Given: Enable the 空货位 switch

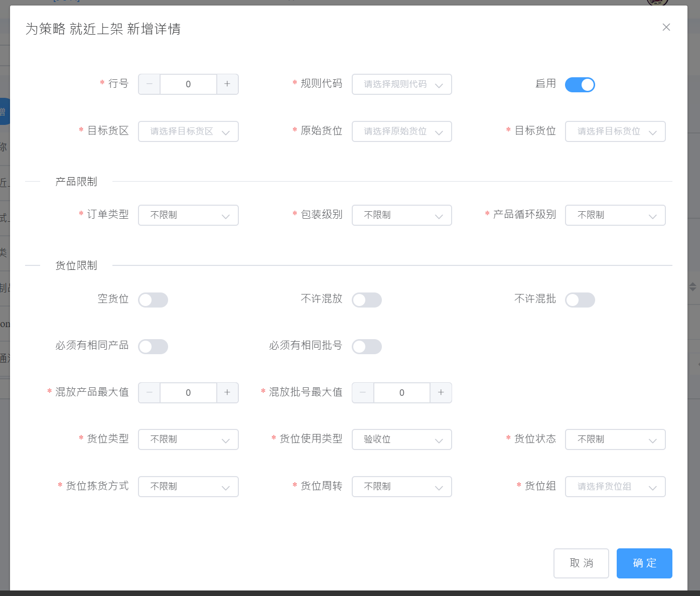Looking at the screenshot, I should [x=153, y=300].
